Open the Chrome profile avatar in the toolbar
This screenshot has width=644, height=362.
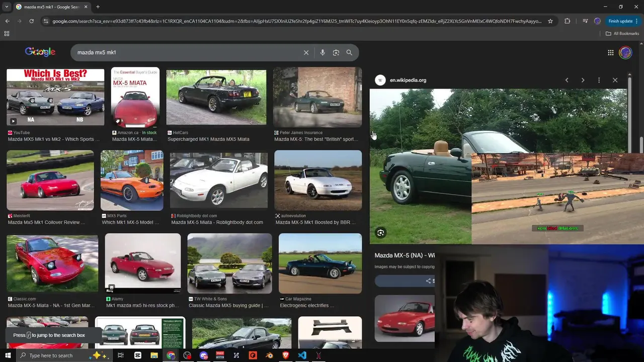(x=597, y=21)
